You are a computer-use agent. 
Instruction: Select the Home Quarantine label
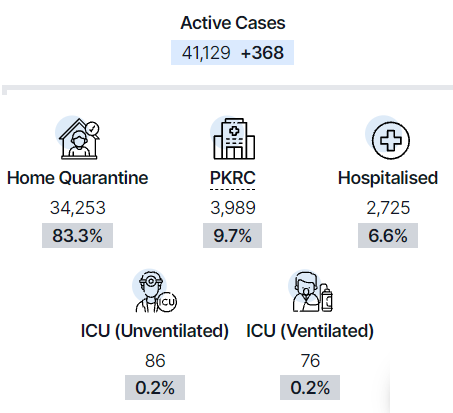click(x=77, y=178)
